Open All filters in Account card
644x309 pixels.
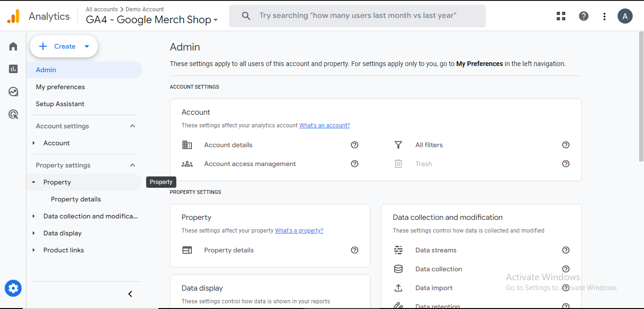click(x=429, y=145)
